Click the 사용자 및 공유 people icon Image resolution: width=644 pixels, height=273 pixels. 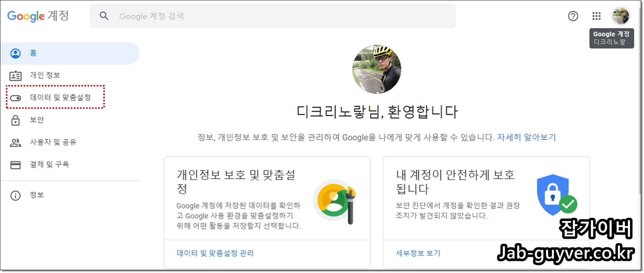[15, 143]
